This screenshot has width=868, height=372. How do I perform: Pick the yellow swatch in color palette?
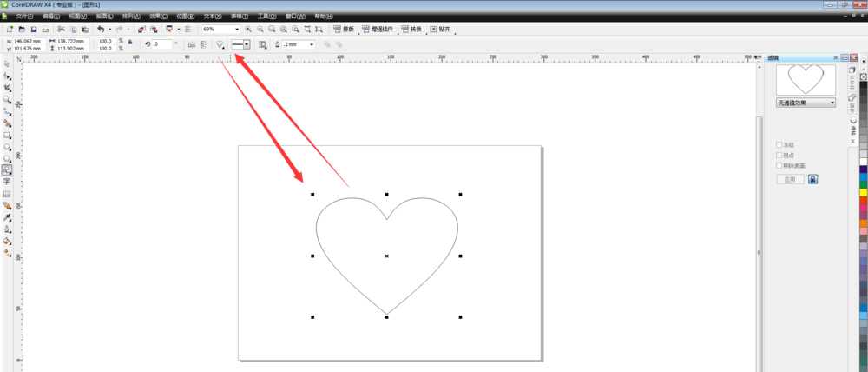864,192
